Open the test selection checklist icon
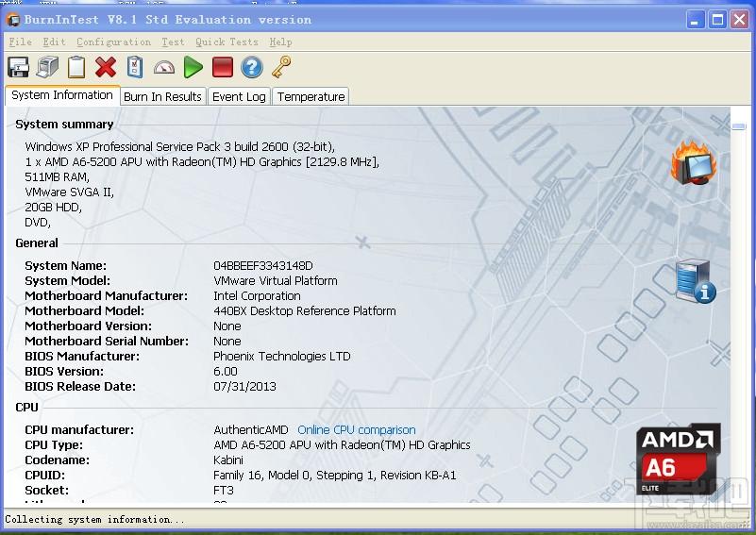This screenshot has height=535, width=756. (x=135, y=67)
